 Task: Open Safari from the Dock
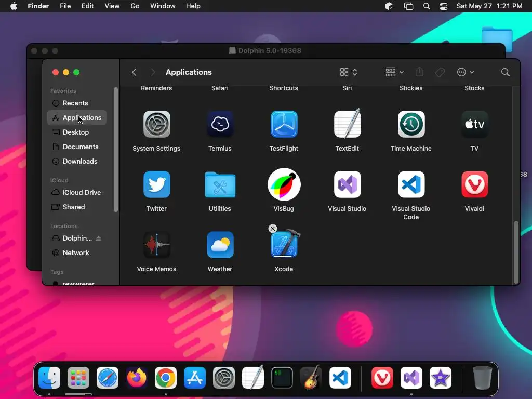[x=108, y=378]
